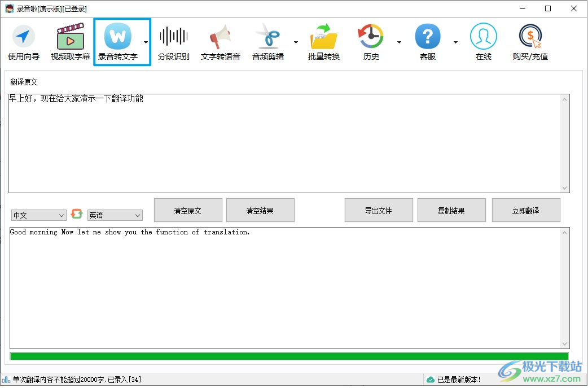Click the app icon in the title bar
The height and width of the screenshot is (388, 588).
click(x=10, y=8)
